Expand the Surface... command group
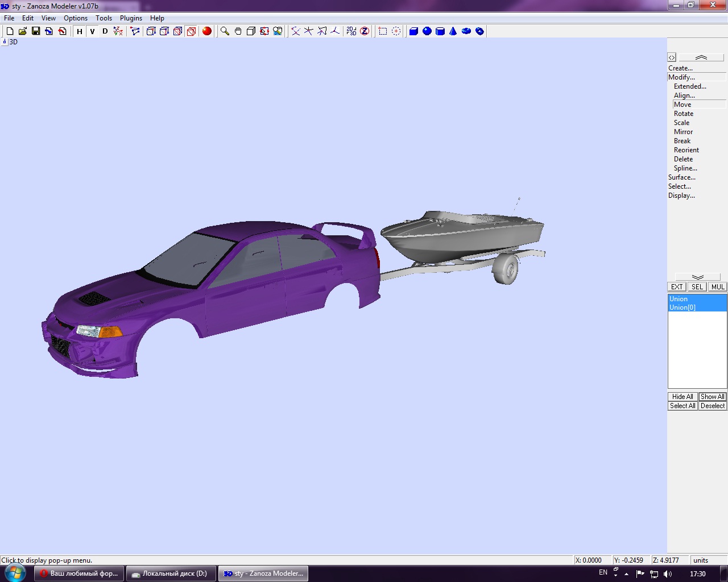This screenshot has width=728, height=582. click(681, 177)
